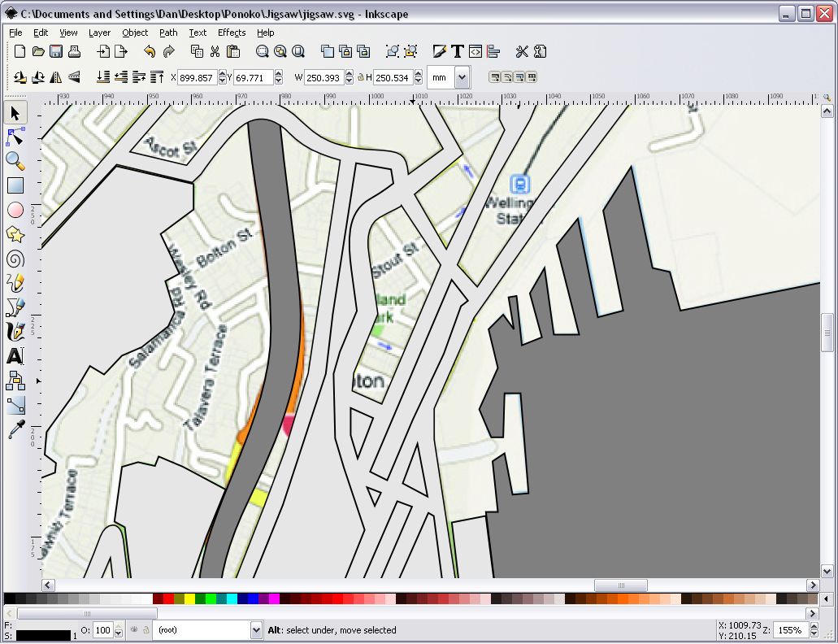Toggle the width-height lock icon
The height and width of the screenshot is (644, 838).
click(x=361, y=77)
